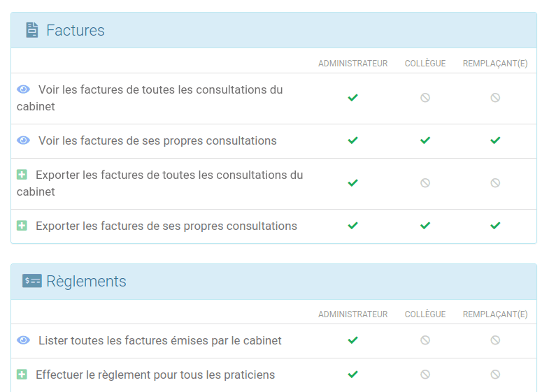Click plus icon beside 'Exporter les factures de toutes les consultations'

point(22,175)
